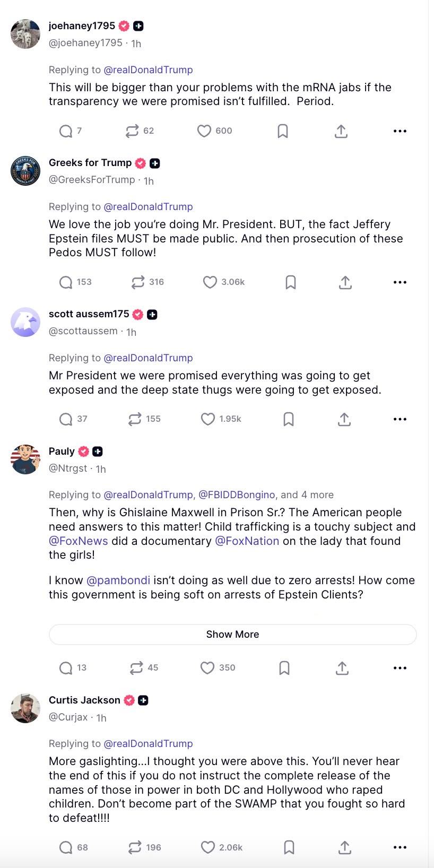Image resolution: width=434 pixels, height=868 pixels.
Task: Click the @FBIDDBongino mention
Action: pos(237,495)
